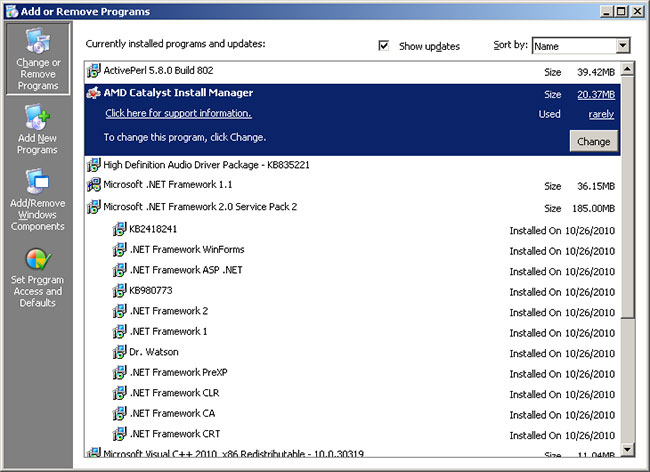Minimize the Add or Remove Programs window
Image resolution: width=650 pixels, height=472 pixels.
click(x=606, y=11)
